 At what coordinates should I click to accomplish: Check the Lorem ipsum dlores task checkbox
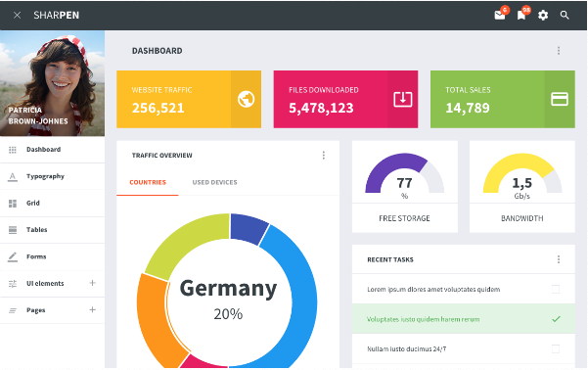[x=556, y=289]
